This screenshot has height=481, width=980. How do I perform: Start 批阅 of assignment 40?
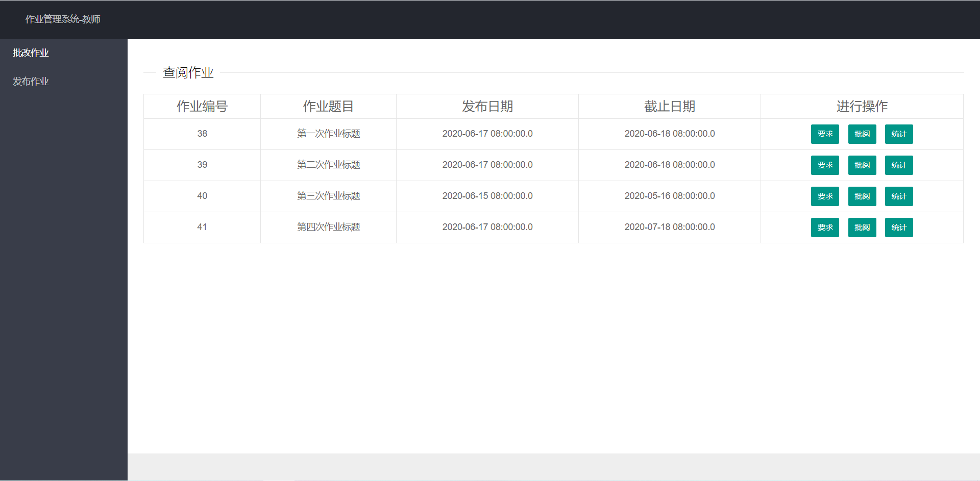(x=862, y=196)
